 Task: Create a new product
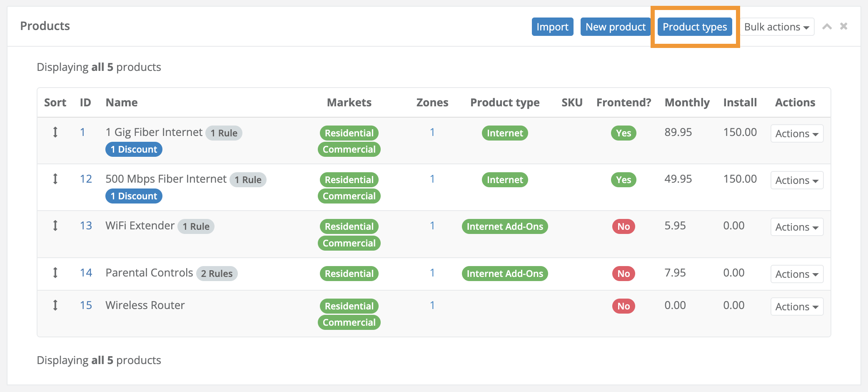(x=615, y=27)
